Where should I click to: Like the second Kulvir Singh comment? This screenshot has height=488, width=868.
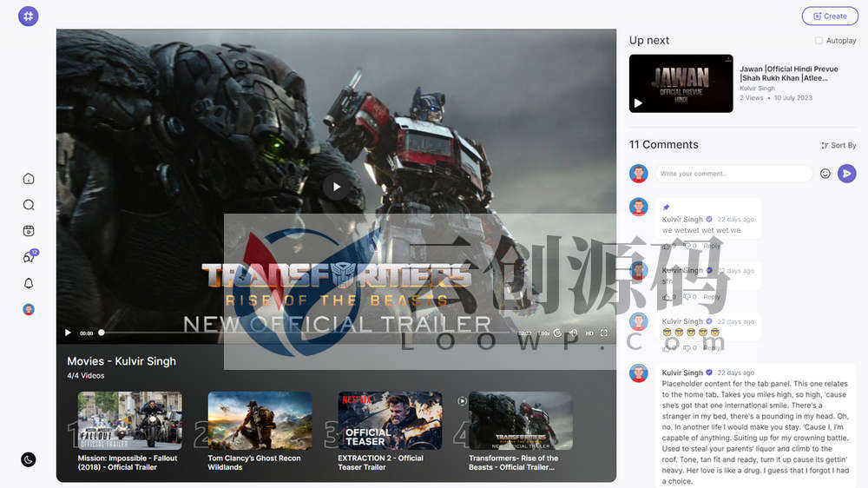click(668, 297)
